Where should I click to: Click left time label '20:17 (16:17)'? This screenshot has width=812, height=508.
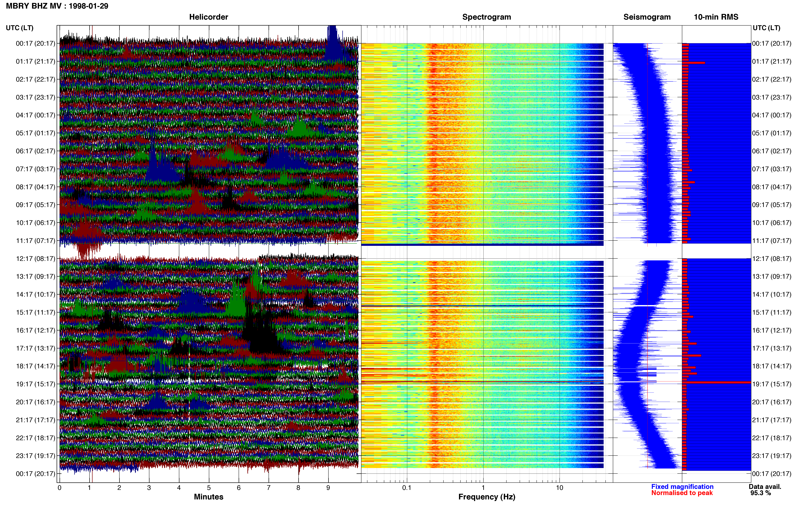coord(36,402)
